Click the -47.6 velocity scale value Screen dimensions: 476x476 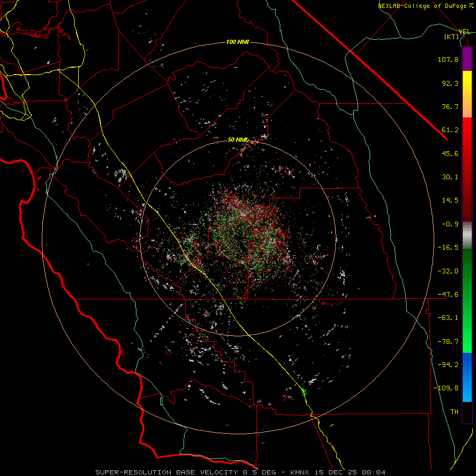pos(448,295)
